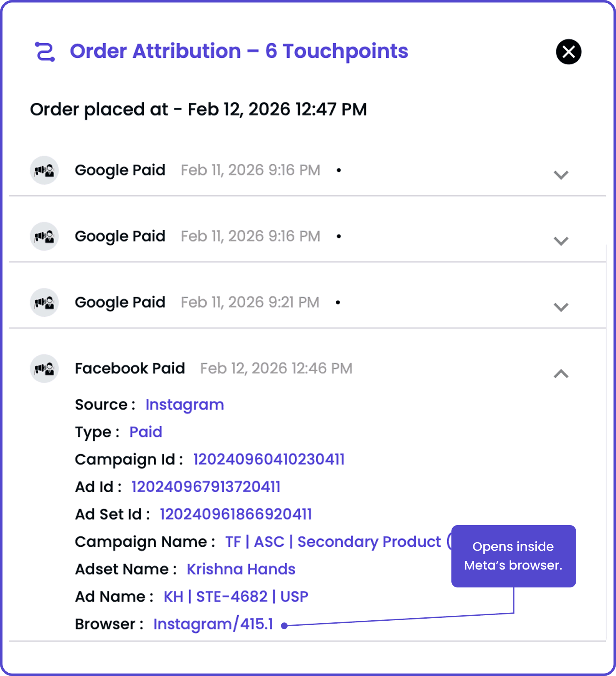The width and height of the screenshot is (616, 676).
Task: Click the Campaign Name : field label
Action: (x=145, y=542)
